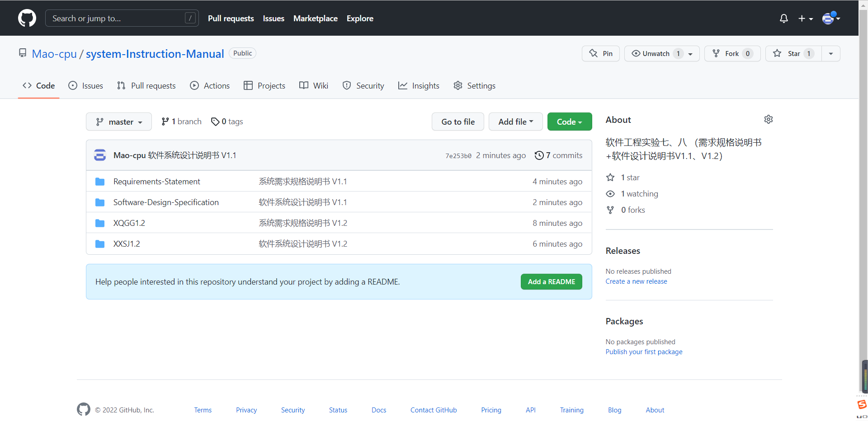Image resolution: width=868 pixels, height=421 pixels.
Task: Open the master branch selector
Action: 119,122
